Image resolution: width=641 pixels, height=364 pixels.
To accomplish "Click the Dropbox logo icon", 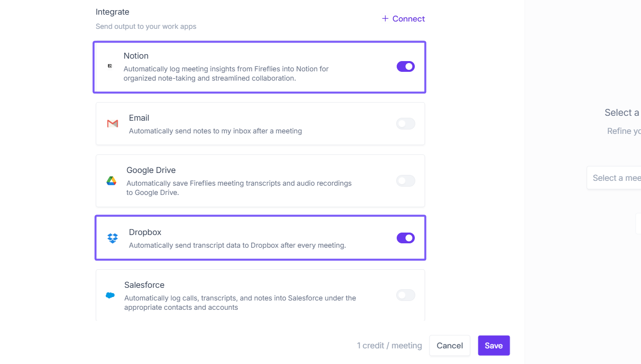I will (113, 238).
